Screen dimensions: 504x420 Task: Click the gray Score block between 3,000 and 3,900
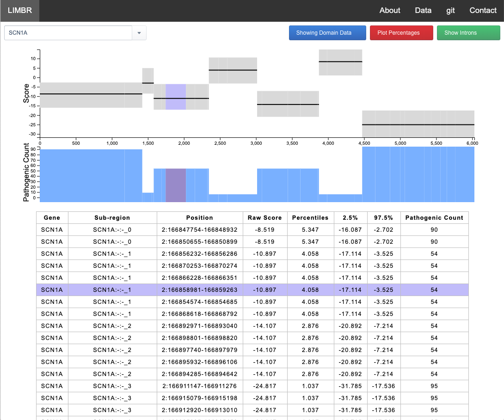point(288,104)
